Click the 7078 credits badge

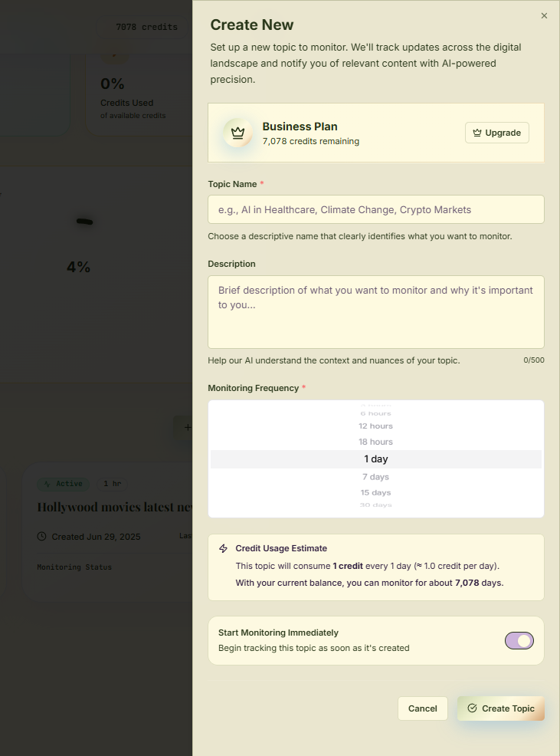146,27
